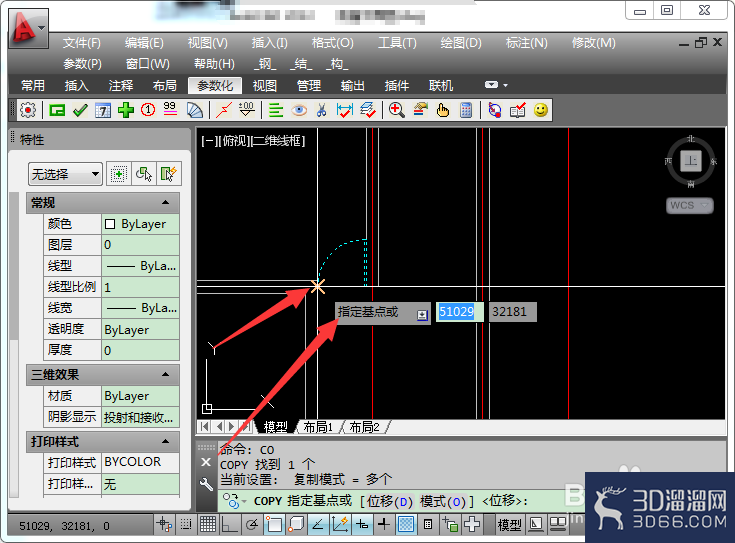Image resolution: width=735 pixels, height=543 pixels.
Task: Collapse the 常规 properties section
Action: point(165,203)
